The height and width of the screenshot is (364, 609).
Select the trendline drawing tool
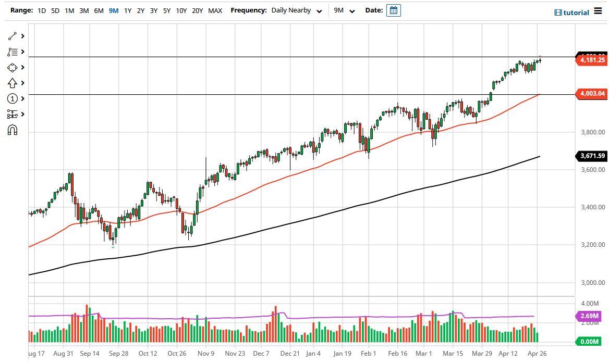pos(12,36)
